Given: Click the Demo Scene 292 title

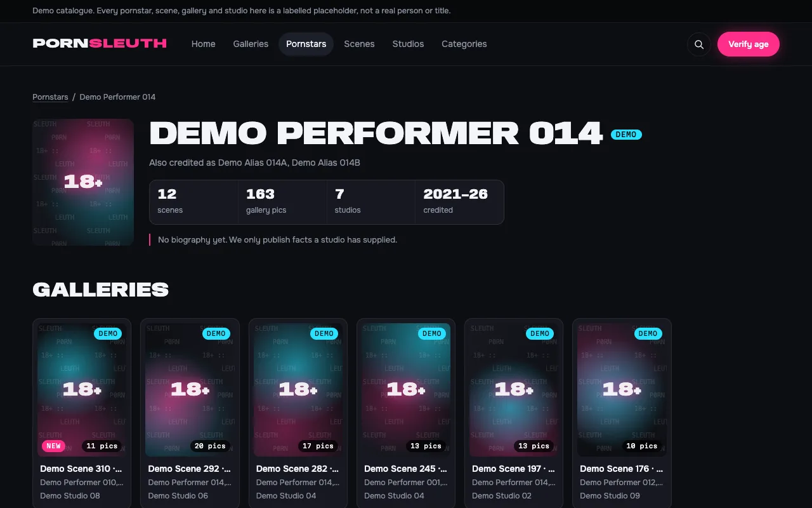Looking at the screenshot, I should click(189, 469).
